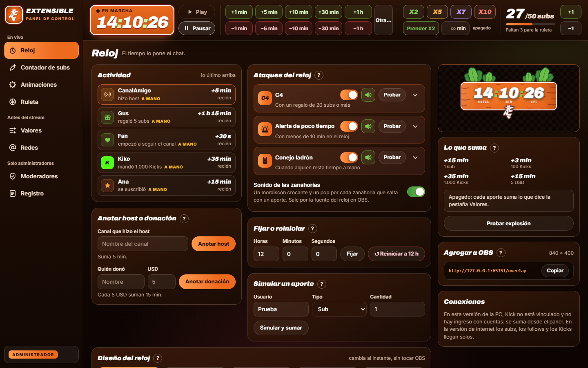Open help for Ataques del reloj
Image resolution: width=588 pixels, height=368 pixels.
[x=319, y=75]
